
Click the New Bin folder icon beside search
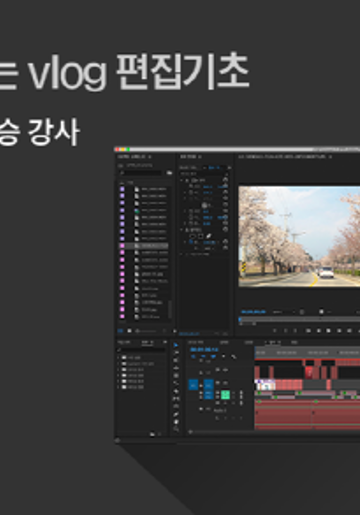(x=169, y=173)
